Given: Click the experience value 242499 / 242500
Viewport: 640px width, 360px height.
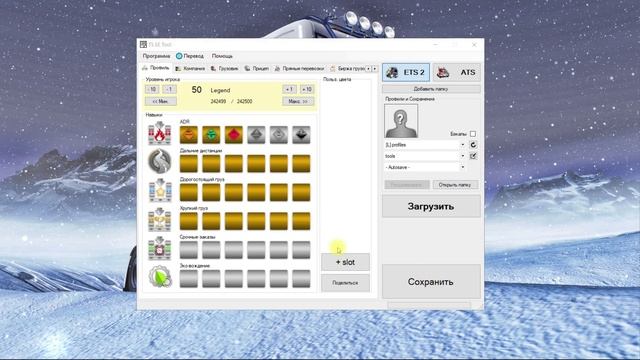Looking at the screenshot, I should (x=231, y=101).
